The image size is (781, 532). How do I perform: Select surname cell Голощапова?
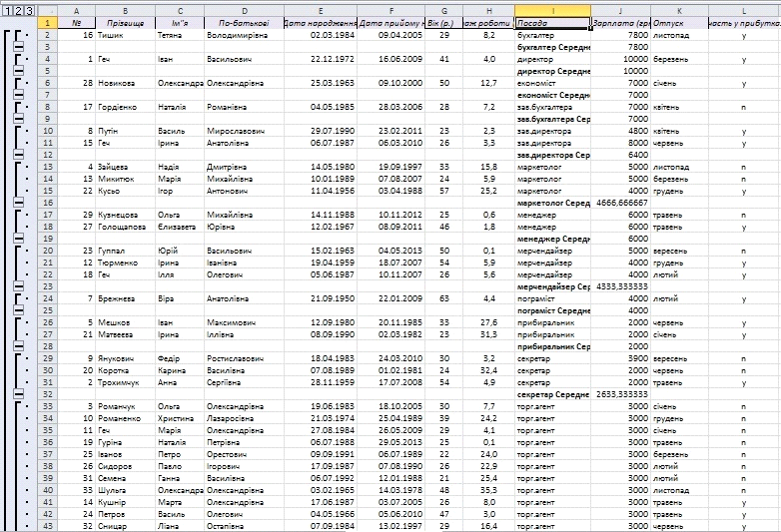coord(125,227)
